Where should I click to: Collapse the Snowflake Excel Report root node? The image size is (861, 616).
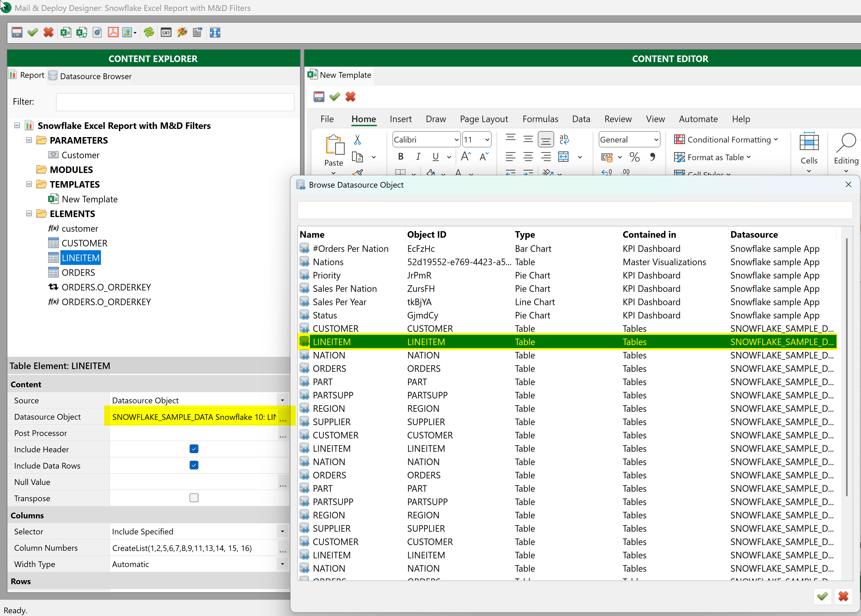point(17,125)
